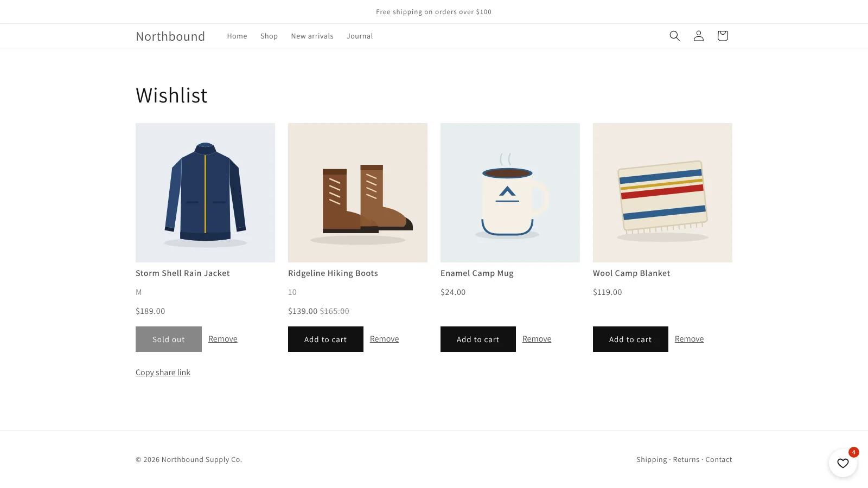Click the $189.00 rain jacket price
868x488 pixels.
150,311
